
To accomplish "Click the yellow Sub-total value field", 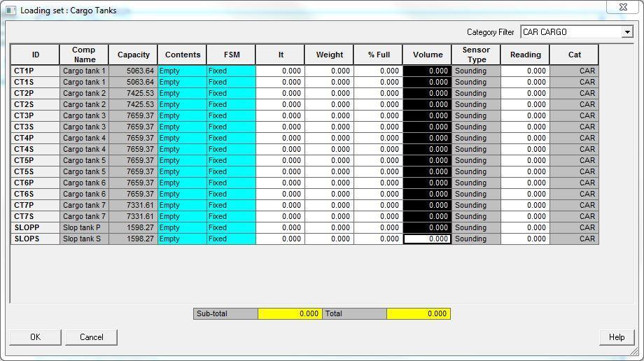I will (290, 313).
